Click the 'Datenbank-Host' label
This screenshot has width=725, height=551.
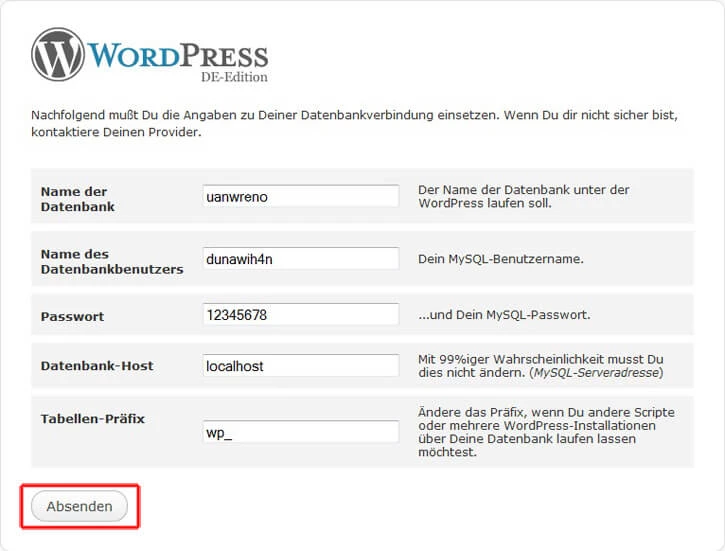coord(97,366)
